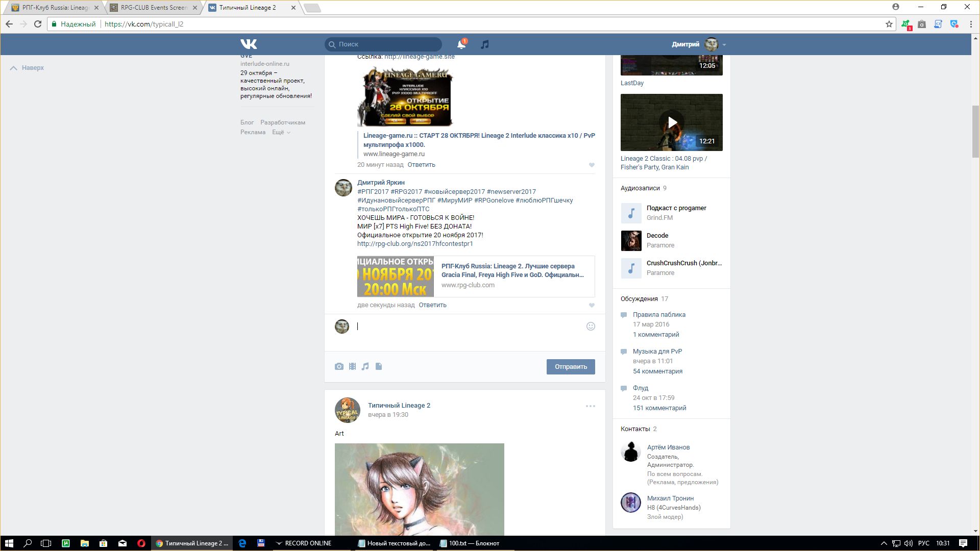Like the 20 минут назад comment
This screenshot has width=980, height=551.
click(592, 165)
